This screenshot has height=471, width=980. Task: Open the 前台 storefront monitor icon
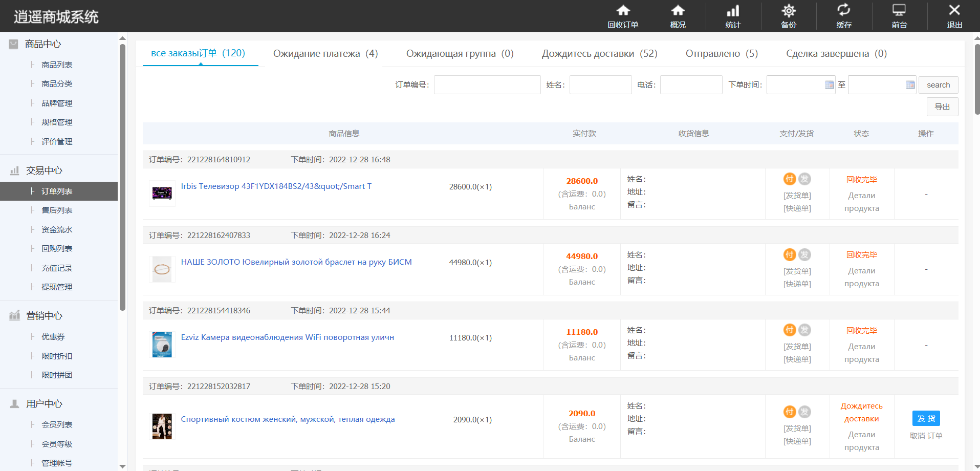[x=899, y=11]
